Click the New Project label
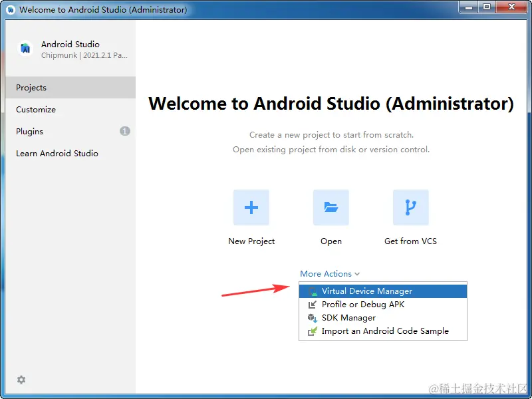 pyautogui.click(x=251, y=241)
